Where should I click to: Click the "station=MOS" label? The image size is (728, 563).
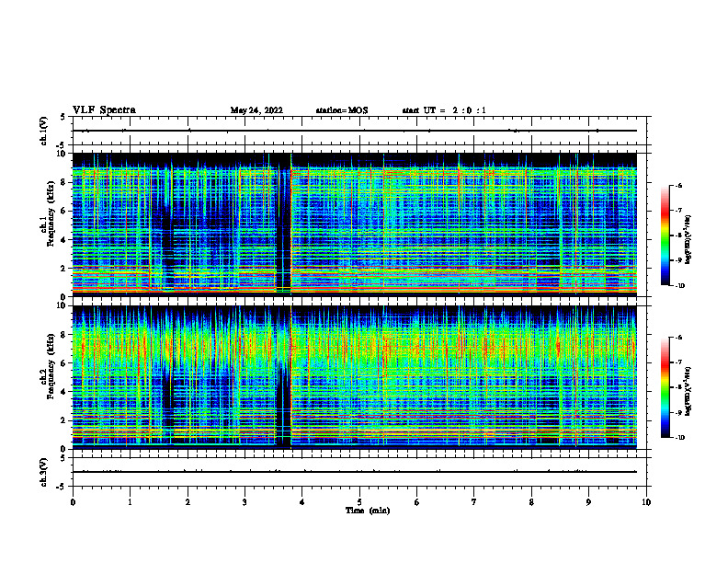pyautogui.click(x=342, y=110)
